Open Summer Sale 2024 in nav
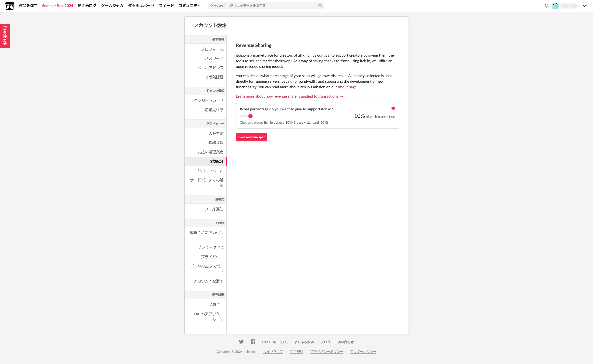The image size is (593, 364). pos(57,6)
